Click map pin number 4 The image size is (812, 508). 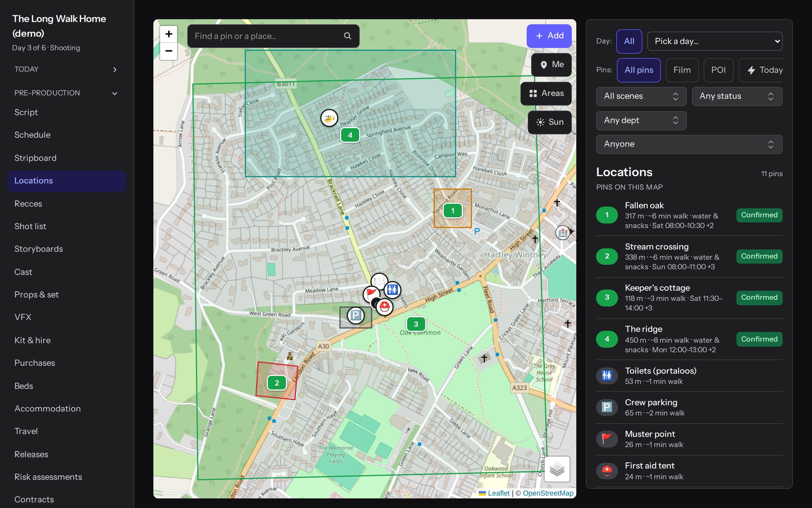pyautogui.click(x=350, y=135)
